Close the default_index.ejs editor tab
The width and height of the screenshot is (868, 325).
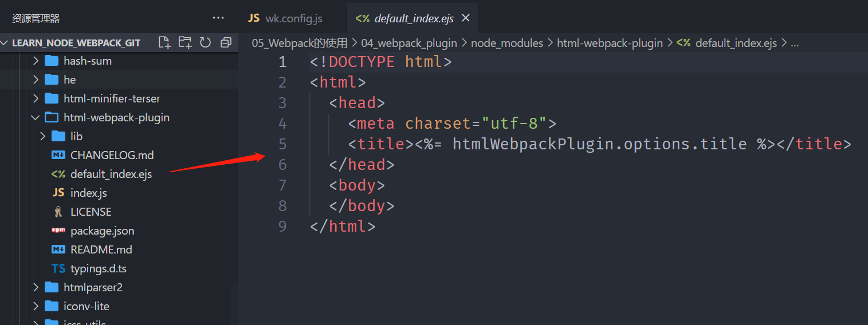coord(466,18)
